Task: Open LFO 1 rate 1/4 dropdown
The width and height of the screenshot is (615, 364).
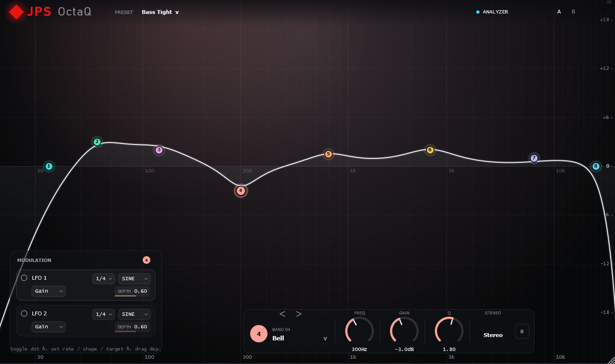Action: pyautogui.click(x=104, y=278)
